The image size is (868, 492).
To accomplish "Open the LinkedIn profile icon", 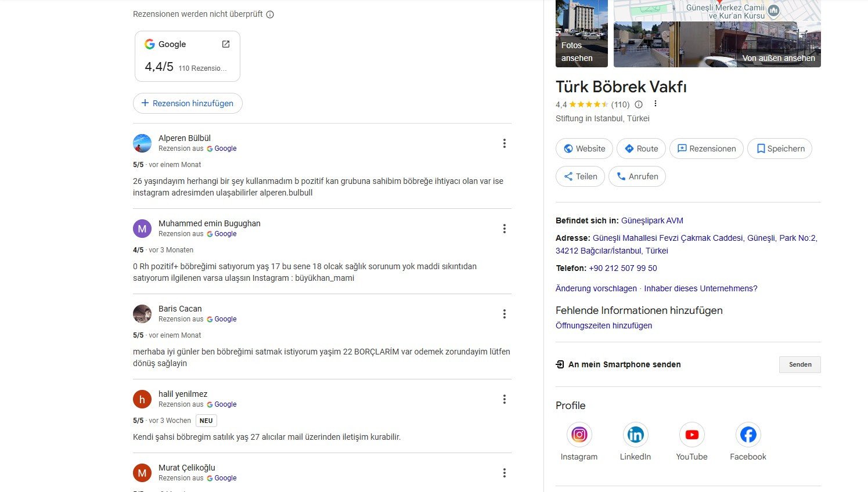I will coord(635,435).
